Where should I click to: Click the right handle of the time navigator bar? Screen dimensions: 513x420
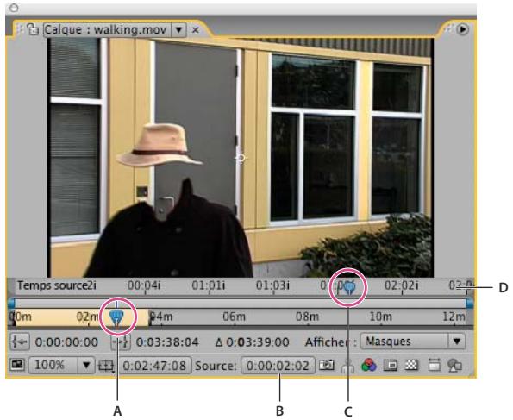[x=470, y=303]
